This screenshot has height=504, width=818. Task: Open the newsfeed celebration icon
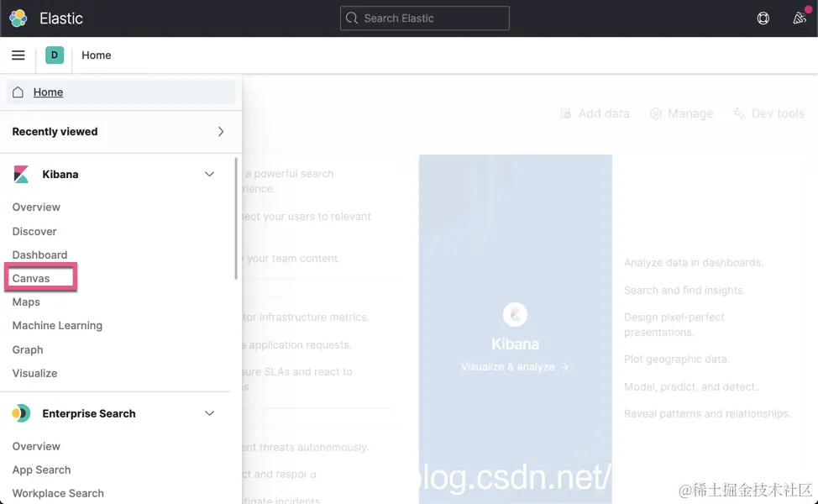(800, 18)
